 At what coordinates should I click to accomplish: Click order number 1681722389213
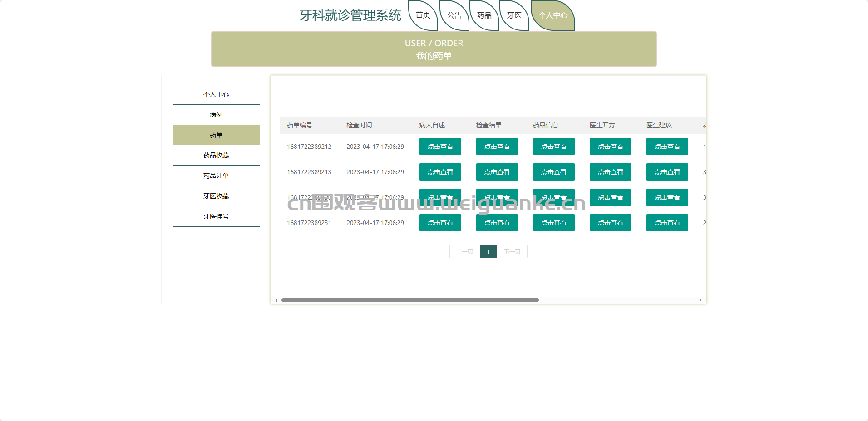tap(309, 172)
